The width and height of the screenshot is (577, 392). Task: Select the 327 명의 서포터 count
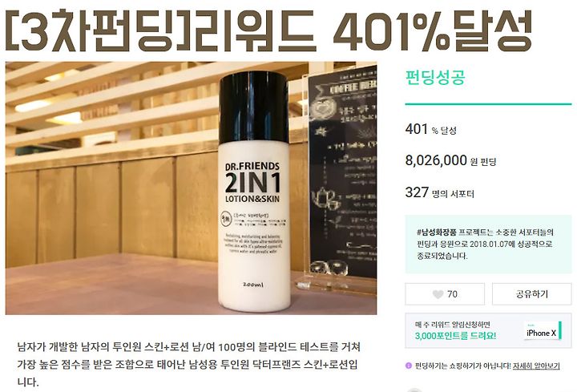point(439,192)
